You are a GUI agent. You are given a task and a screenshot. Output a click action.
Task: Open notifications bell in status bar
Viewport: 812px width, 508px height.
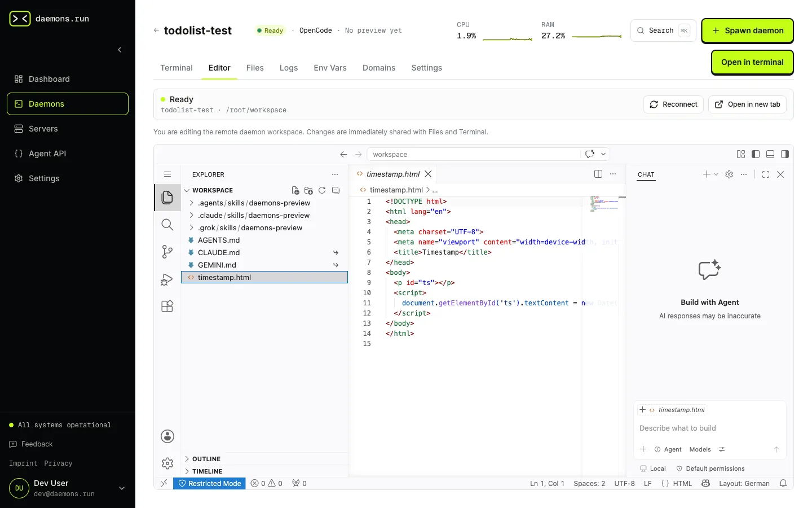783,483
